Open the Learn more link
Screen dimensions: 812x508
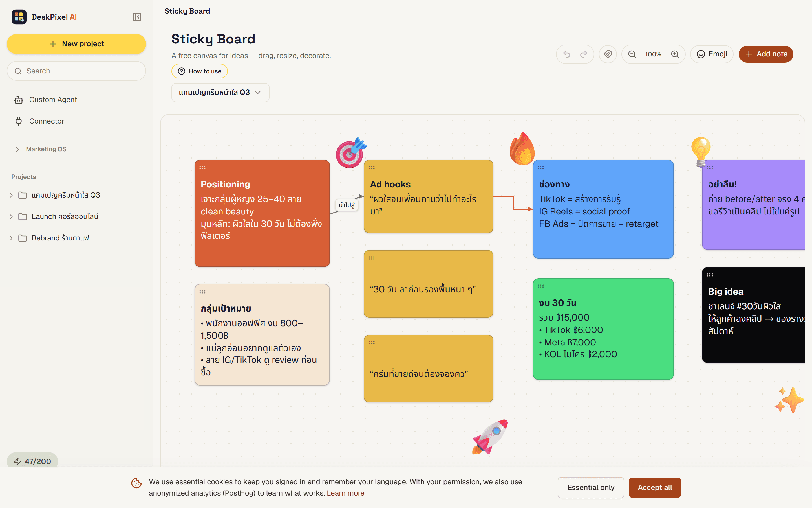pyautogui.click(x=345, y=493)
